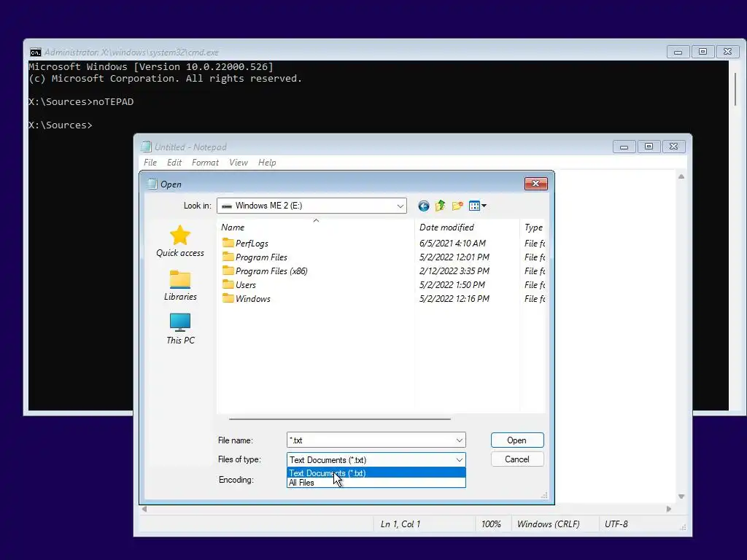Select the Program Files (x86) folder
The height and width of the screenshot is (560, 747).
pos(265,271)
